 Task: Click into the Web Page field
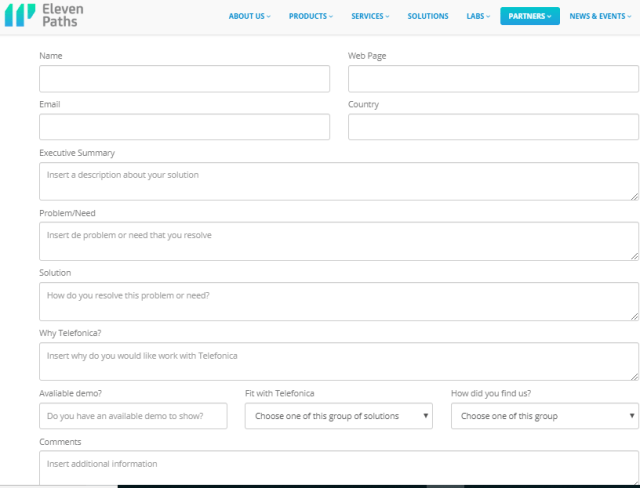pos(493,79)
